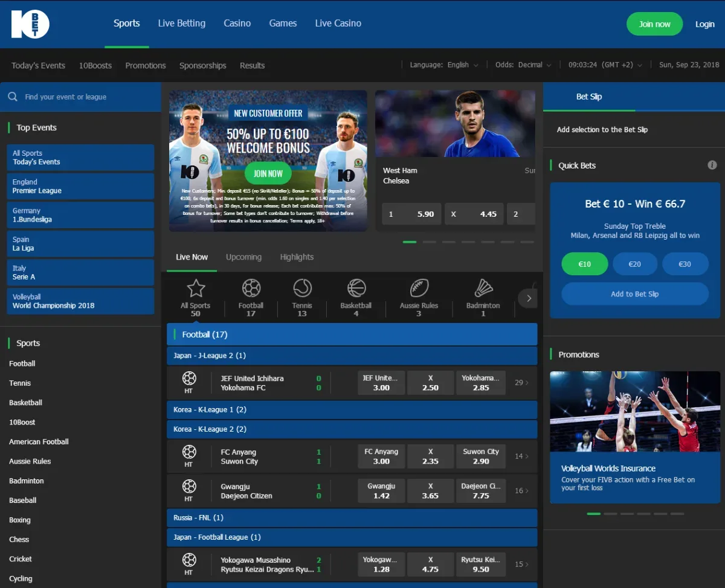Show more sports with right arrow
This screenshot has height=588, width=725.
(x=528, y=298)
